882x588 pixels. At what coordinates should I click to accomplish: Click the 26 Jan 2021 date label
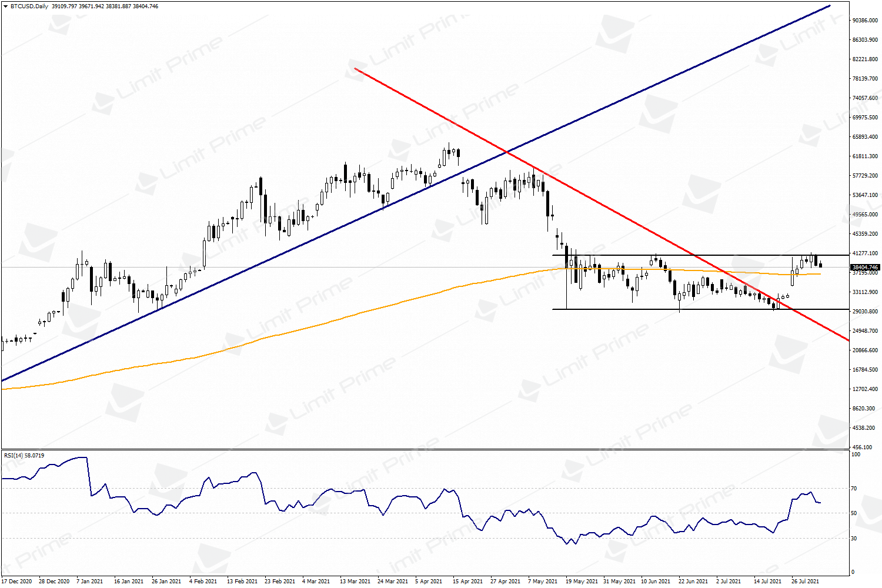166,582
